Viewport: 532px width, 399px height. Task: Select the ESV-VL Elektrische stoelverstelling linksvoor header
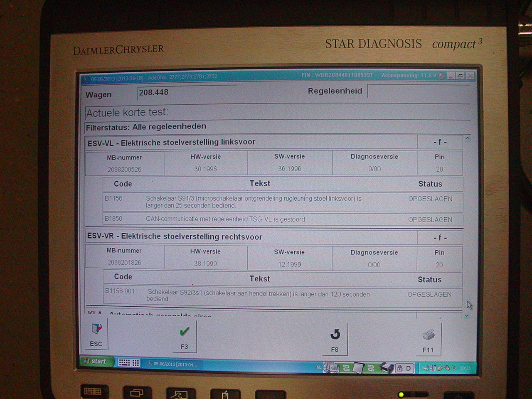point(251,143)
